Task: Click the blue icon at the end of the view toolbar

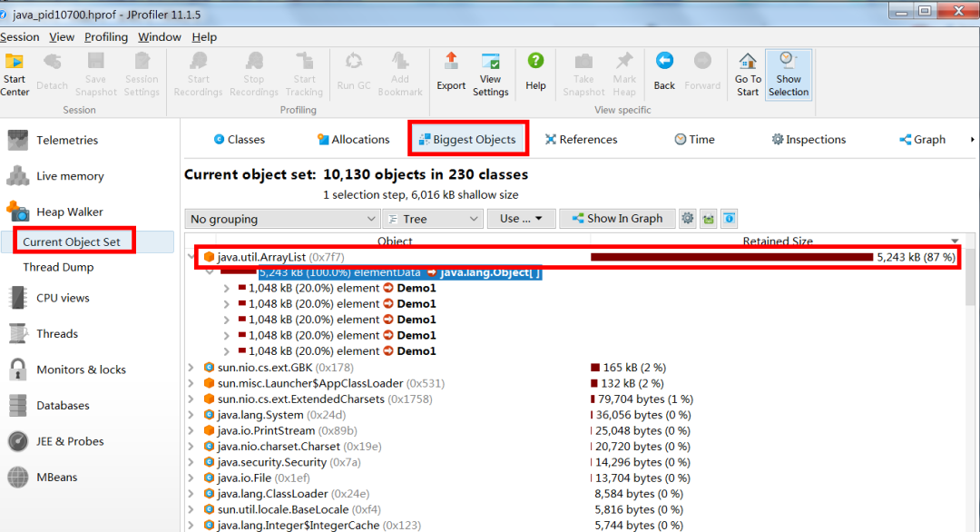Action: coord(729,218)
